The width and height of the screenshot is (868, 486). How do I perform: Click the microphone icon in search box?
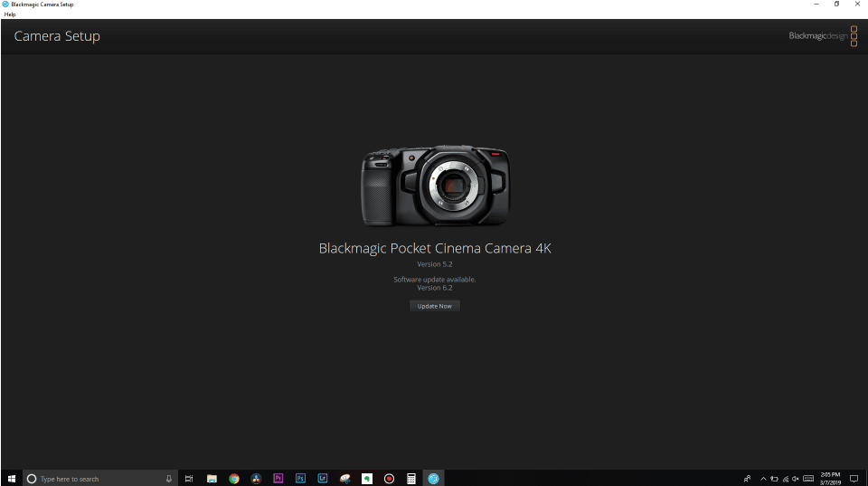pyautogui.click(x=169, y=478)
